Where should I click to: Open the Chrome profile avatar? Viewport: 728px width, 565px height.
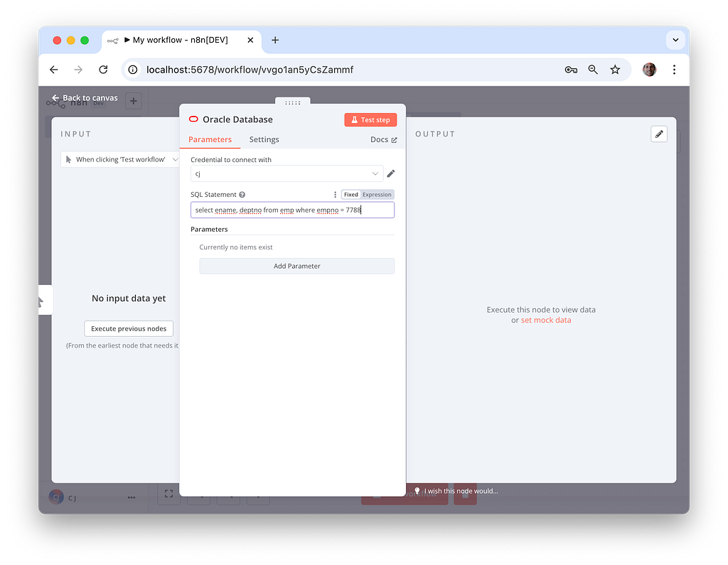point(649,70)
